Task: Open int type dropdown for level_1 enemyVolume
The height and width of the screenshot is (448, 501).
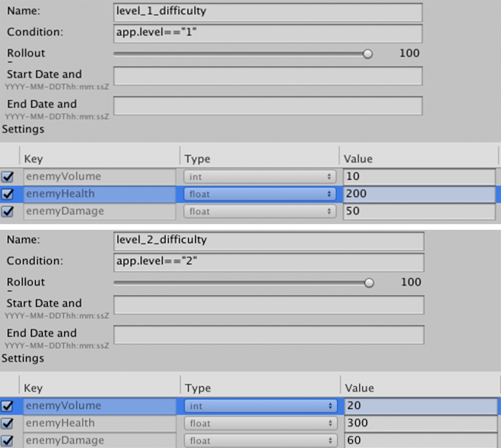Action: click(260, 177)
